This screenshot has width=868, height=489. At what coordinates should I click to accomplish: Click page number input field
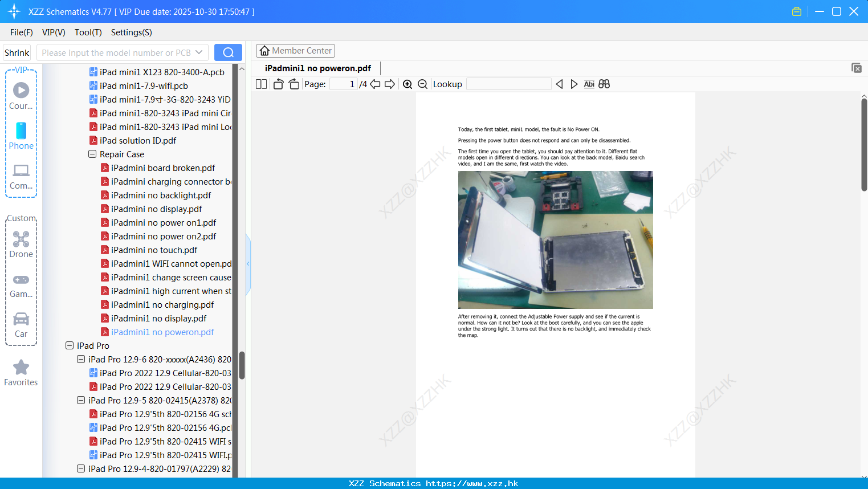[x=344, y=84]
